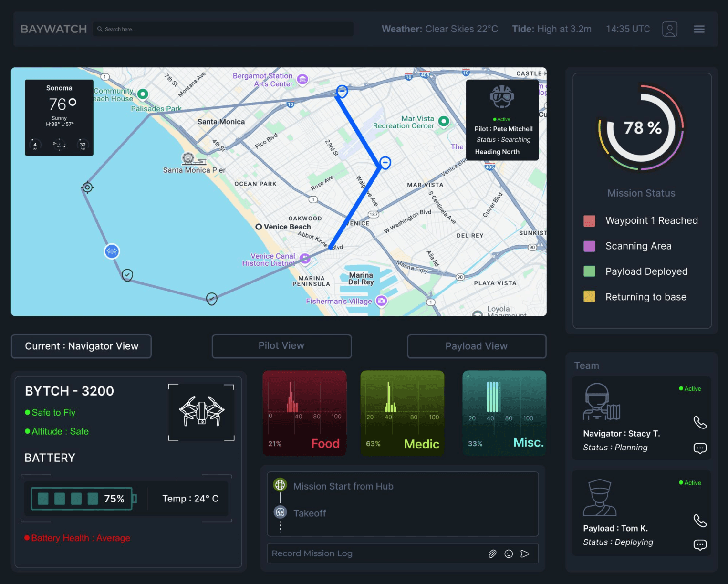Click Mission Start from Hub globe icon
This screenshot has width=728, height=584.
pos(280,485)
